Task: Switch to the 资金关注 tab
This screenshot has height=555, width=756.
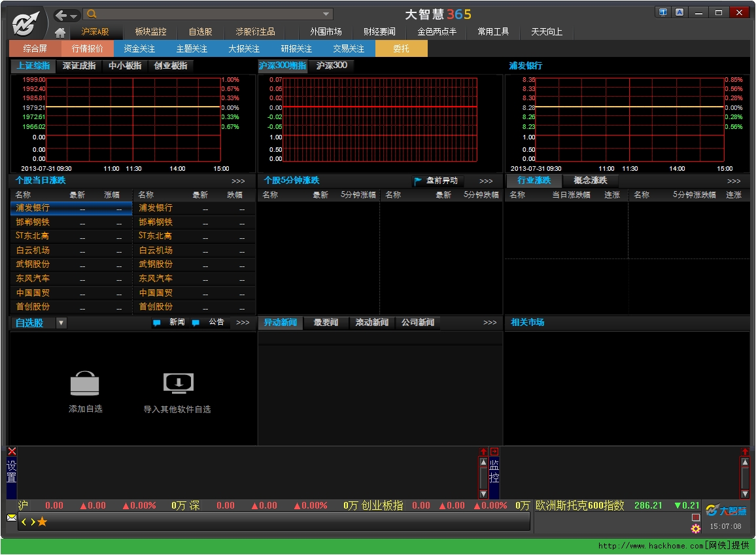Action: pos(139,48)
